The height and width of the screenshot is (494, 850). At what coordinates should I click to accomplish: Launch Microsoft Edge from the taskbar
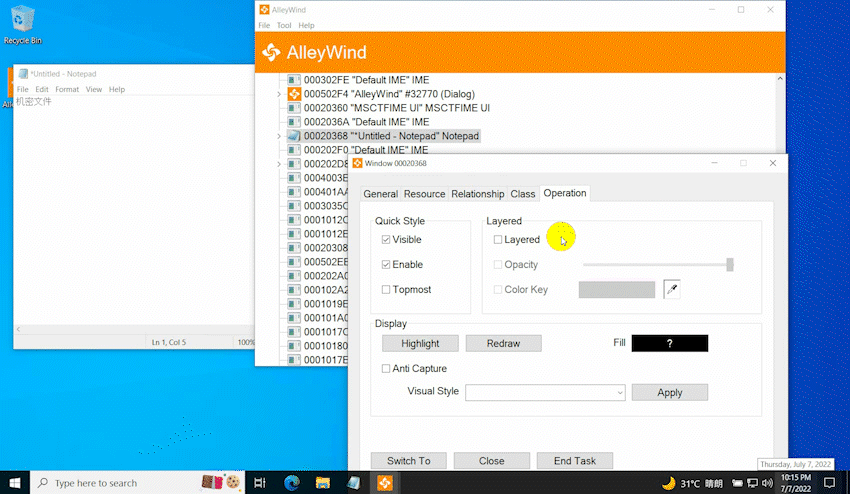pyautogui.click(x=292, y=483)
